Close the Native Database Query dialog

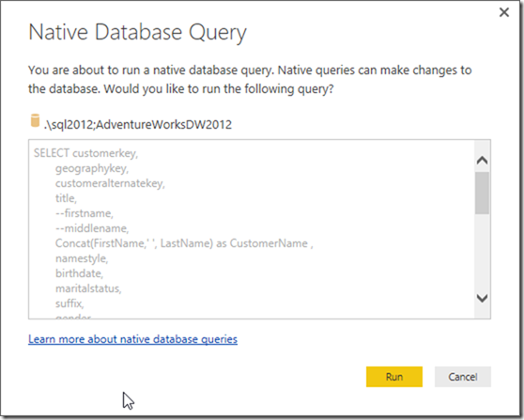504,12
